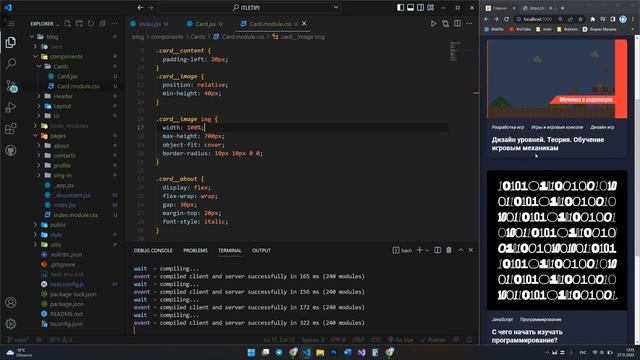Click New File icon in Explorer header
640x360 pixels.
[67, 24]
